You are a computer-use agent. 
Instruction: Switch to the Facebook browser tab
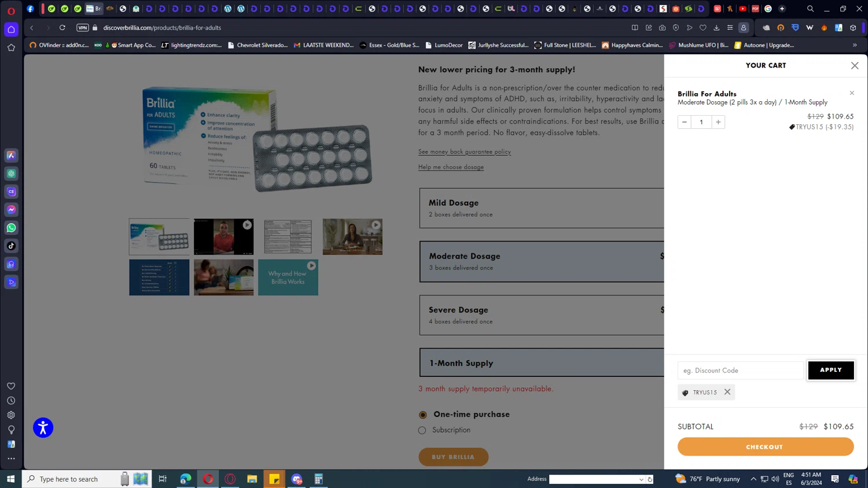click(x=30, y=9)
